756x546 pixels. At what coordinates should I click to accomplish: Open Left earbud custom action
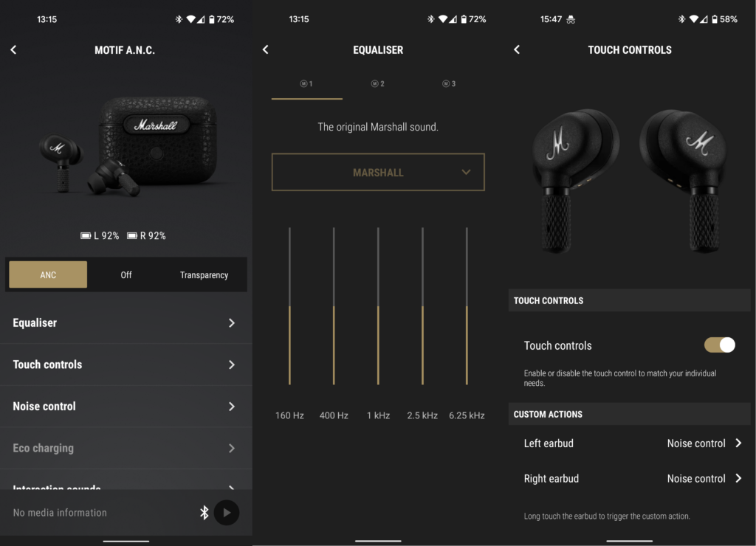point(630,443)
